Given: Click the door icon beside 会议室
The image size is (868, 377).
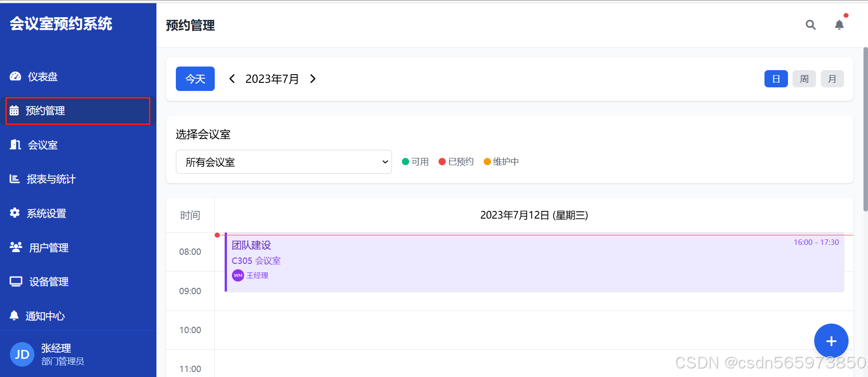Looking at the screenshot, I should (x=15, y=145).
